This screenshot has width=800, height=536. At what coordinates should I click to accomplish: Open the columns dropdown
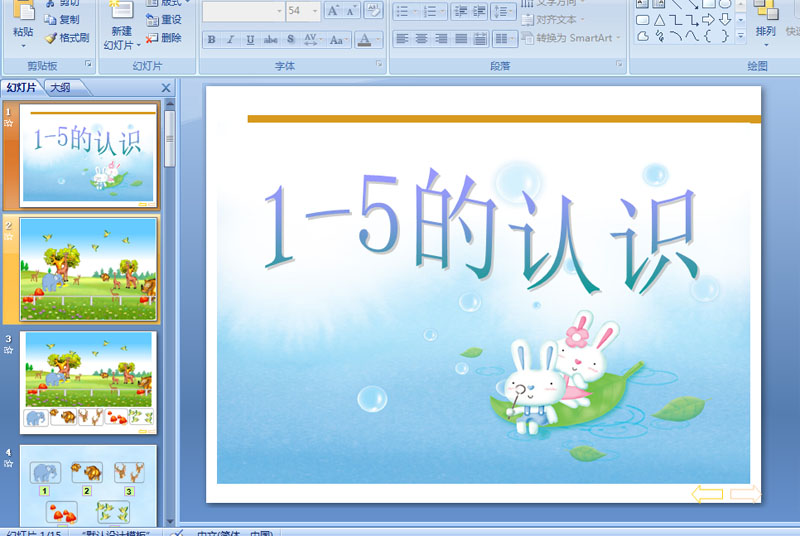click(505, 39)
